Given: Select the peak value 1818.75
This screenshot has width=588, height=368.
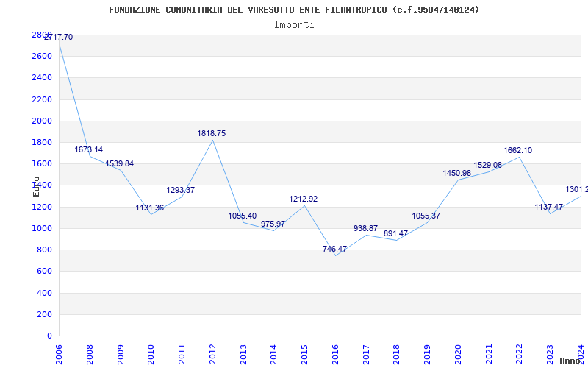Looking at the screenshot, I should 212,133.
